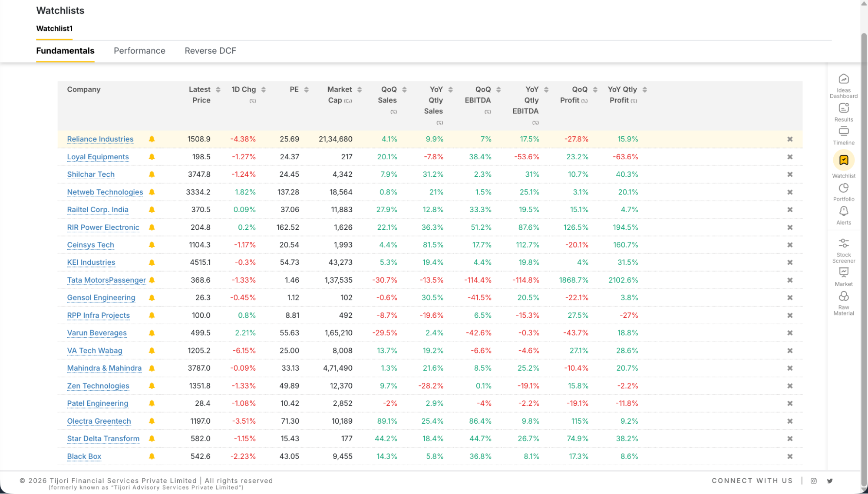Toggle alert bell for Black Box
Viewport: 868px width, 494px height.
pos(152,456)
